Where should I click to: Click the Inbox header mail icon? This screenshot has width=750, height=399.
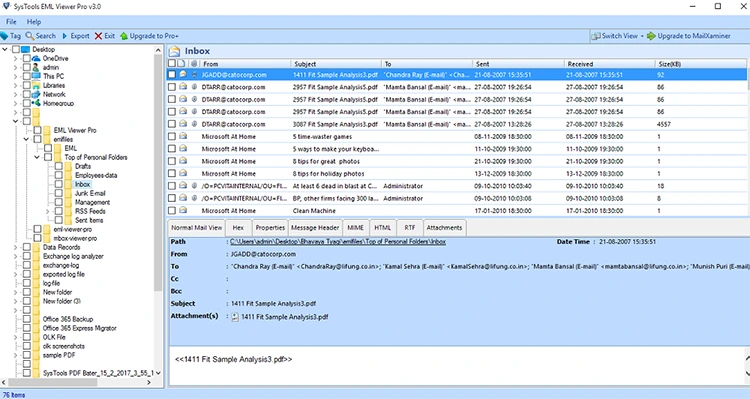coord(175,51)
